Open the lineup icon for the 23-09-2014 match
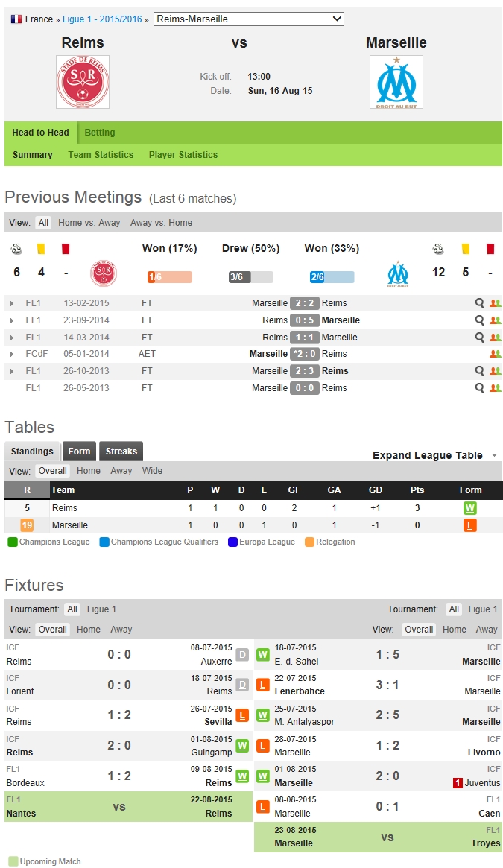 click(x=495, y=320)
